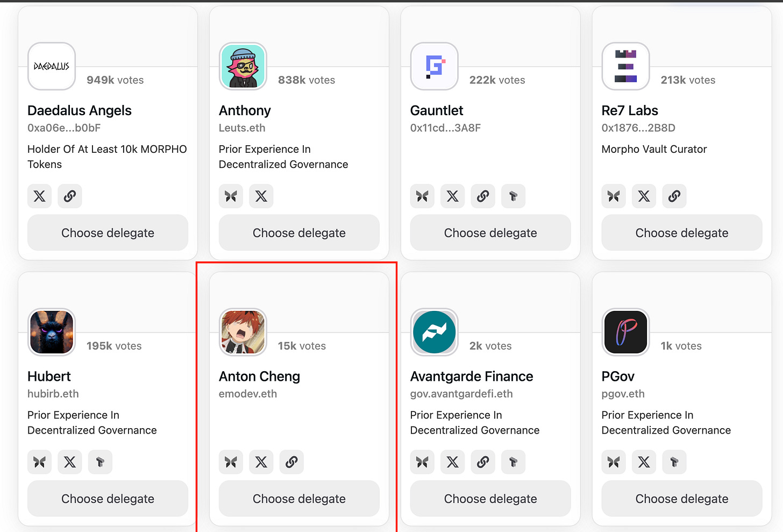Choose PGov as delegate

[682, 499]
